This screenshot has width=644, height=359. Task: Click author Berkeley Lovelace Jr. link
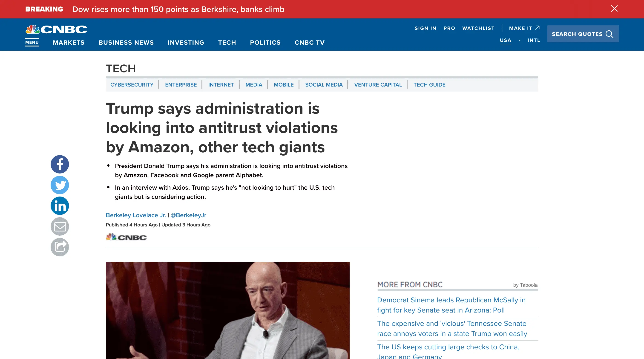(136, 215)
